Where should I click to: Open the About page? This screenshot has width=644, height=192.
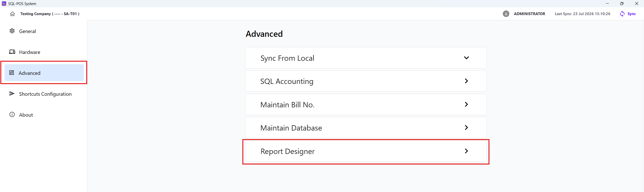[44, 115]
